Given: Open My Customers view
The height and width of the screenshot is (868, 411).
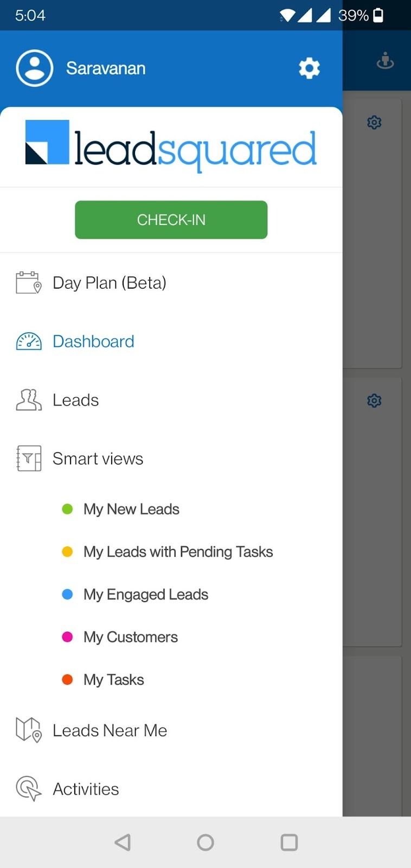Looking at the screenshot, I should [x=131, y=637].
